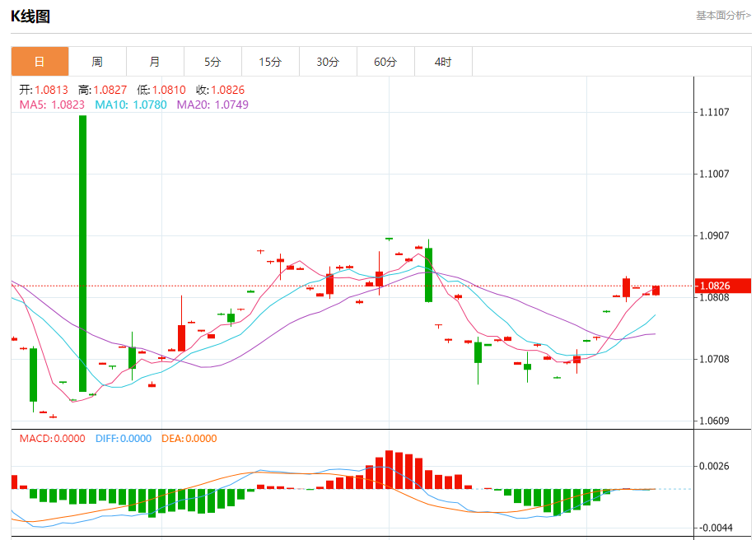The width and height of the screenshot is (756, 540).
Task: Click the DIFF 0.0000 indicator label
Action: tap(124, 439)
